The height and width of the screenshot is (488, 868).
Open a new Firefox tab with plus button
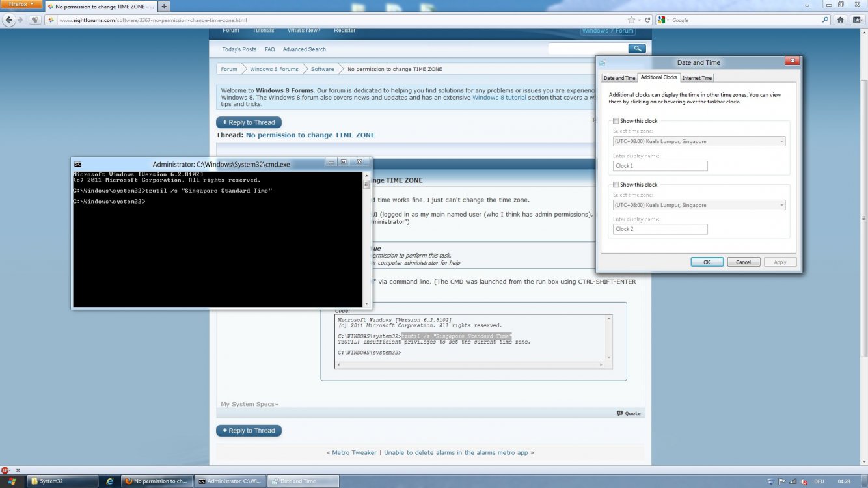click(x=164, y=7)
